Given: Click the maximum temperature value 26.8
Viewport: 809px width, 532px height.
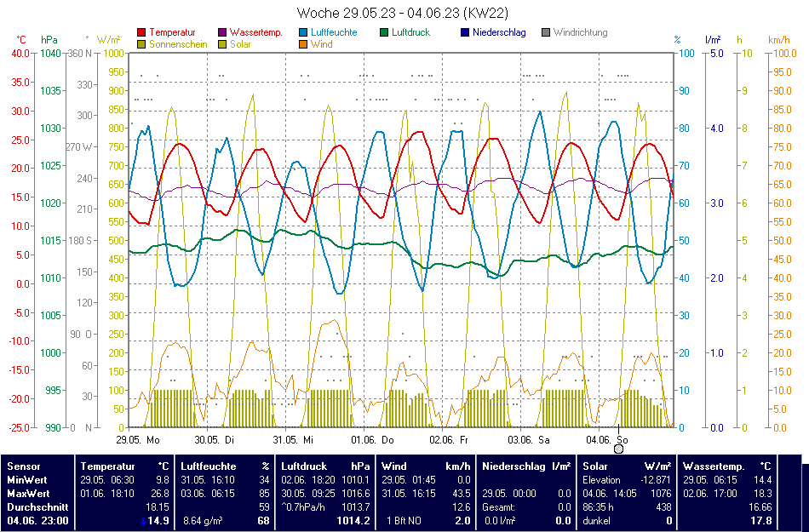Looking at the screenshot, I should click(x=160, y=494).
